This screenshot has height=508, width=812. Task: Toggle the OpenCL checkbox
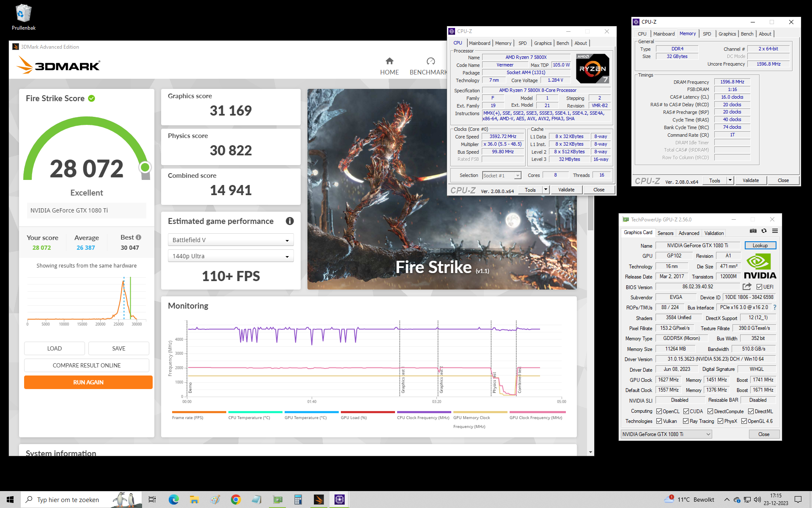tap(659, 411)
